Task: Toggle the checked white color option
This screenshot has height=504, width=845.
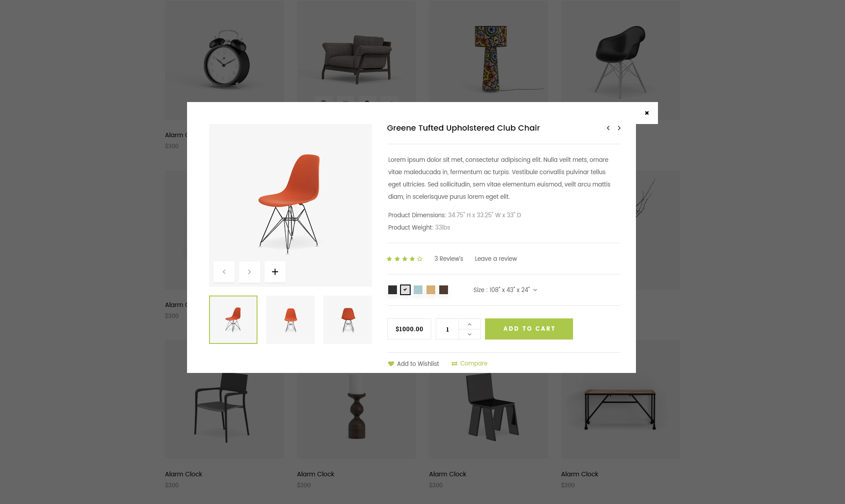Action: pyautogui.click(x=405, y=290)
